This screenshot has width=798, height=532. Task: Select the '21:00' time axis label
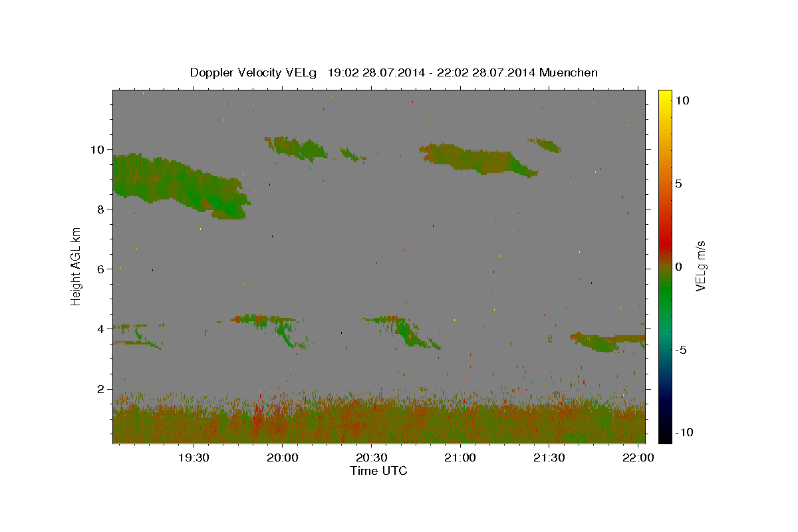(460, 458)
